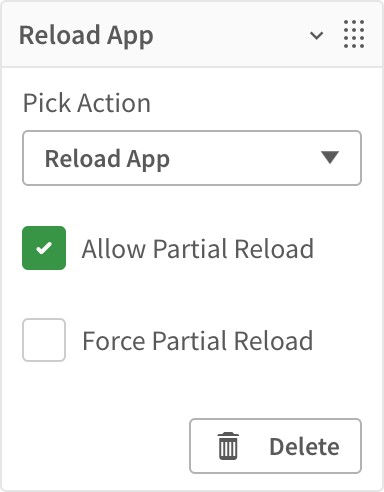Image resolution: width=384 pixels, height=492 pixels.
Task: Click the Force Partial Reload label text
Action: [x=198, y=341]
